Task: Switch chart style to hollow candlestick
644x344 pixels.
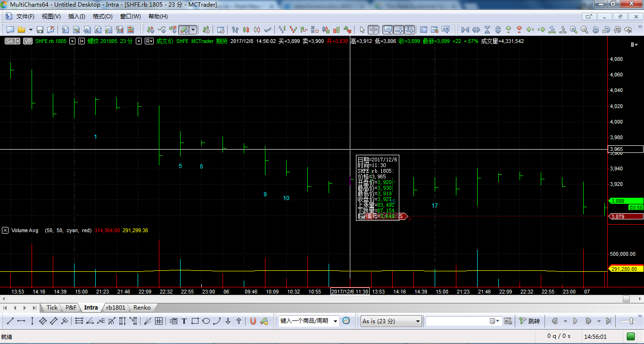Action: pyautogui.click(x=257, y=30)
